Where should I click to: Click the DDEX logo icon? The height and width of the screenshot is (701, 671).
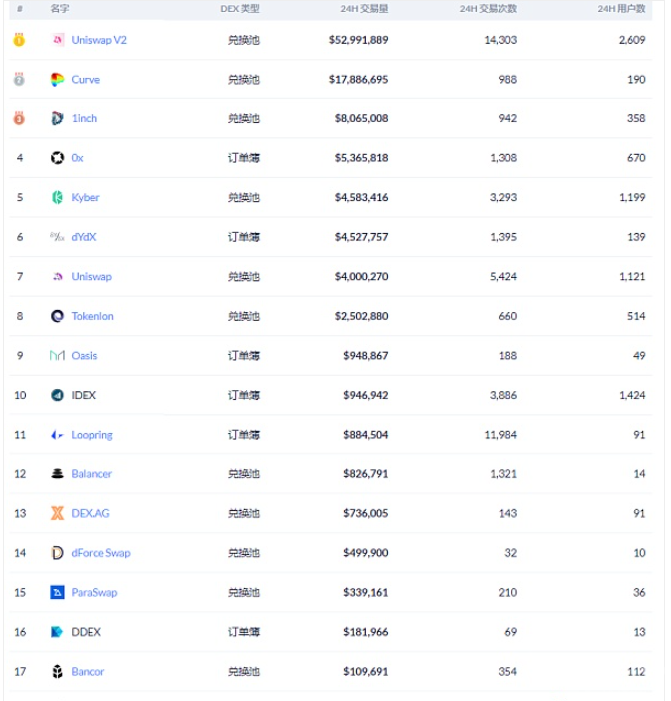57,632
